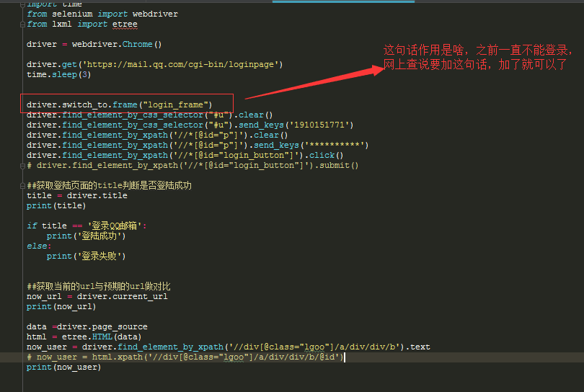Collapse the fold marker beside import time
584x392 pixels.
pyautogui.click(x=23, y=4)
